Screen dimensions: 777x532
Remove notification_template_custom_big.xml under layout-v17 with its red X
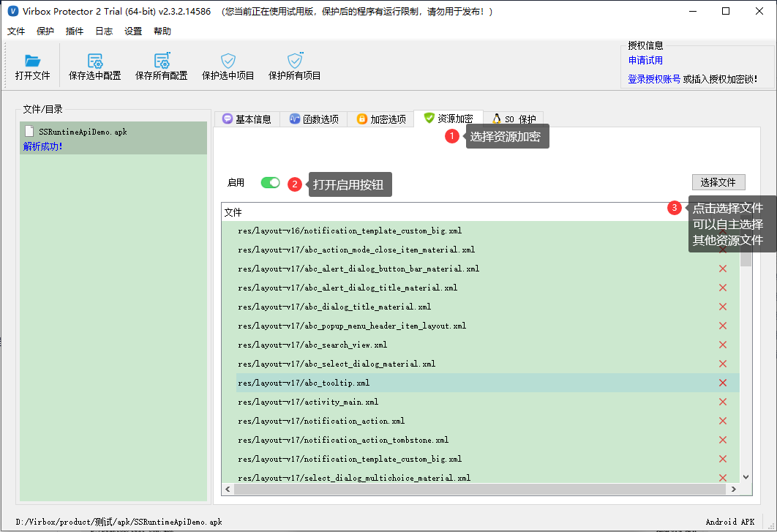tap(723, 459)
